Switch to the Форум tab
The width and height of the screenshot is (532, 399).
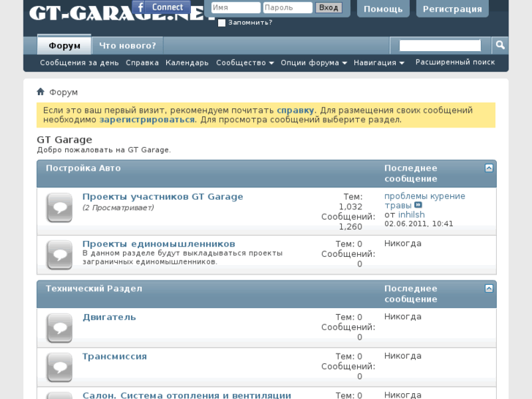pyautogui.click(x=64, y=45)
